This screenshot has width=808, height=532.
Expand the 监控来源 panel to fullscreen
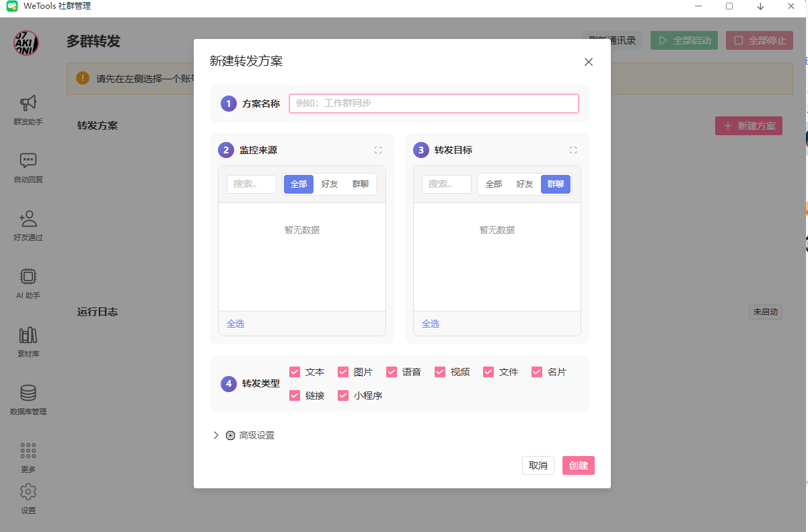378,150
